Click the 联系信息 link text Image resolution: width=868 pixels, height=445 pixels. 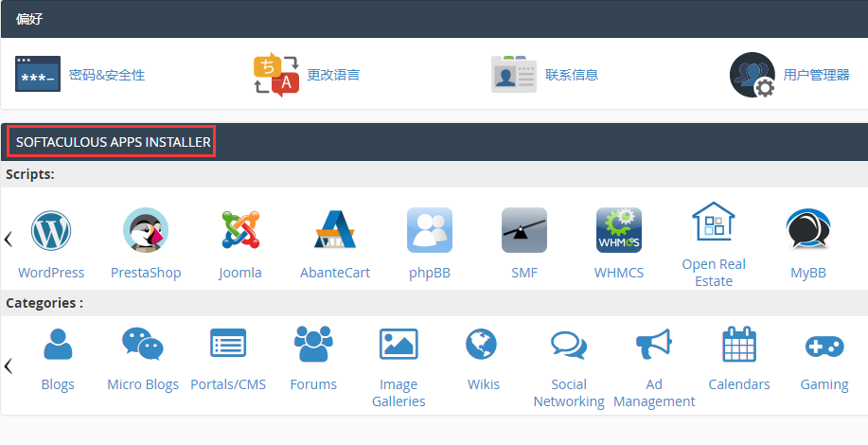tap(572, 75)
